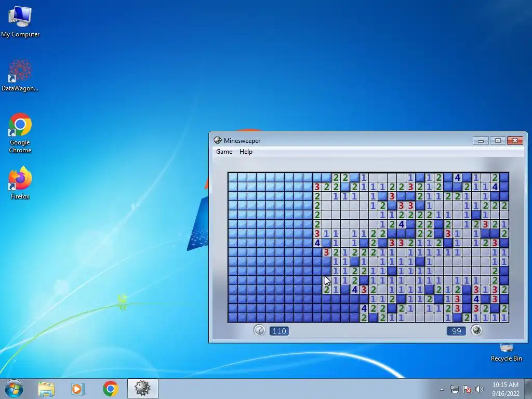
Task: Click the timer value 110
Action: [x=279, y=331]
